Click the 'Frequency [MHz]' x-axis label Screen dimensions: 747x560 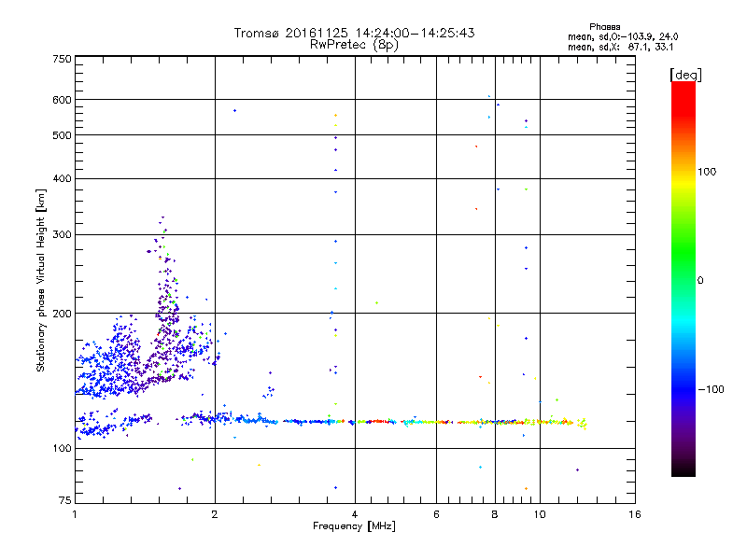click(x=354, y=525)
